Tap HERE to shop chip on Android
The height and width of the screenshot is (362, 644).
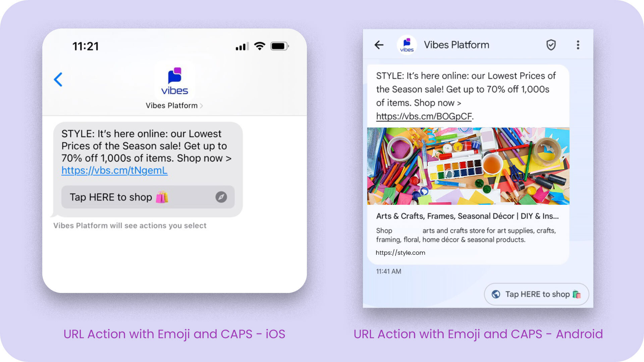tap(536, 294)
